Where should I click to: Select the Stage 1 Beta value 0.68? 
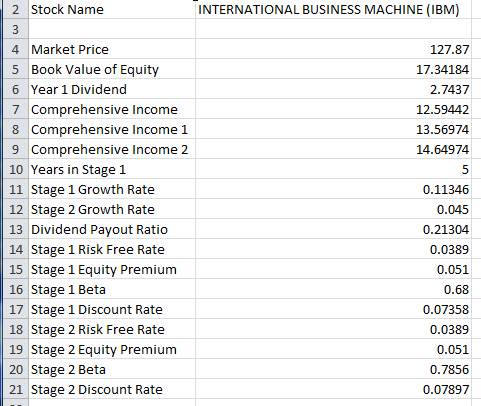[333, 289]
